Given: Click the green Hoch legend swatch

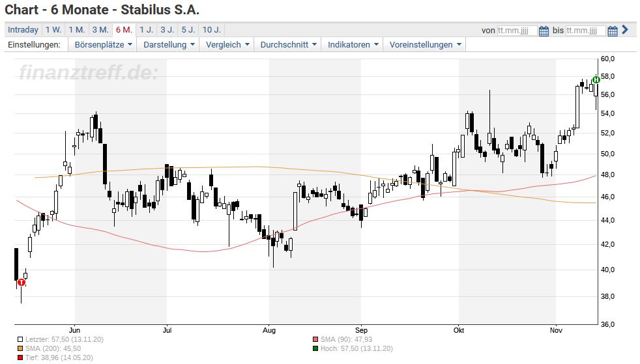Looking at the screenshot, I should click(x=315, y=349).
